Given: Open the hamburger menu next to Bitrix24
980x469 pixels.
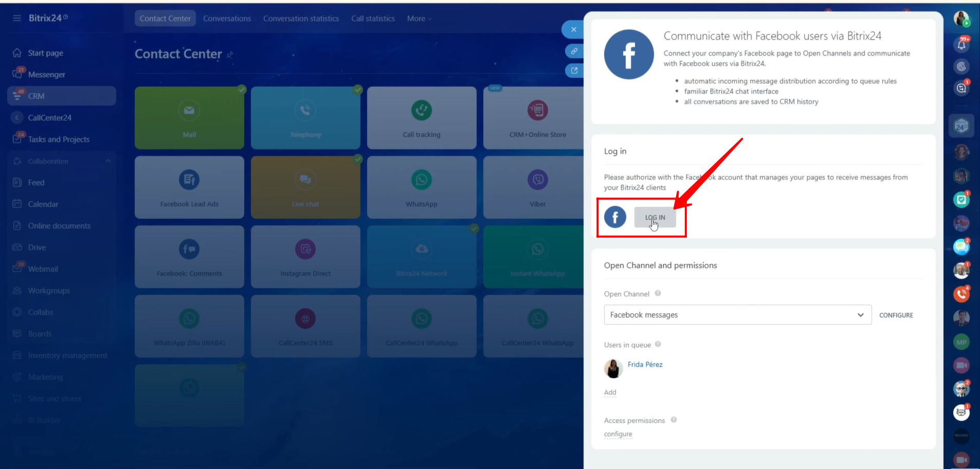Looking at the screenshot, I should tap(17, 18).
